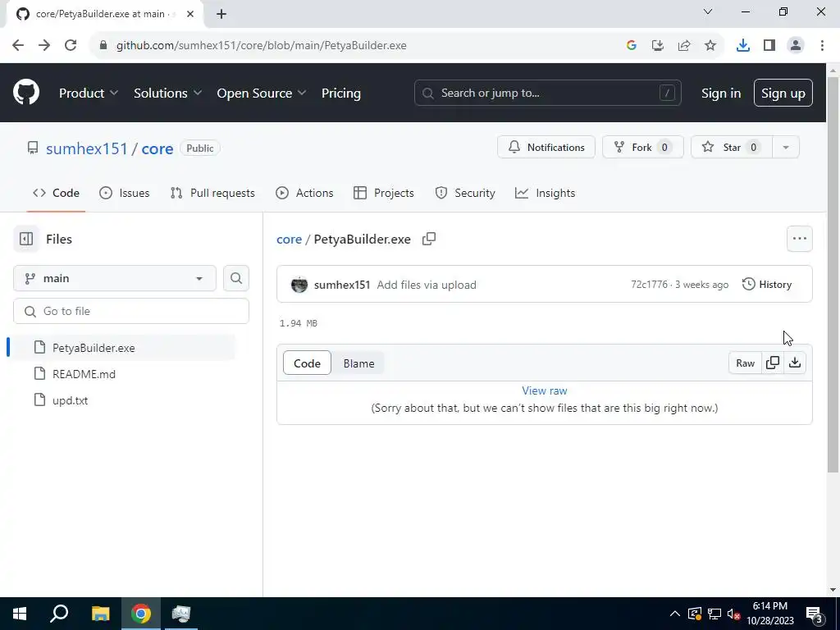
Task: Click the View raw link
Action: (545, 390)
